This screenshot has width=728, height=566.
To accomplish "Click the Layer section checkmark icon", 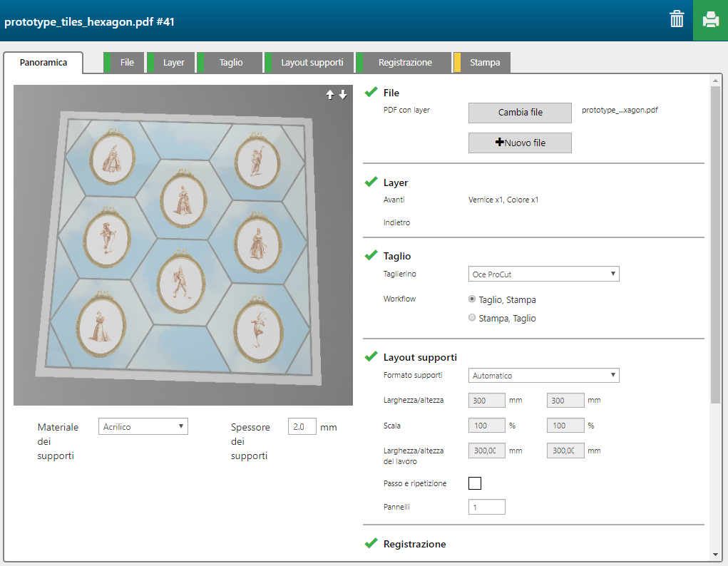I will [371, 182].
